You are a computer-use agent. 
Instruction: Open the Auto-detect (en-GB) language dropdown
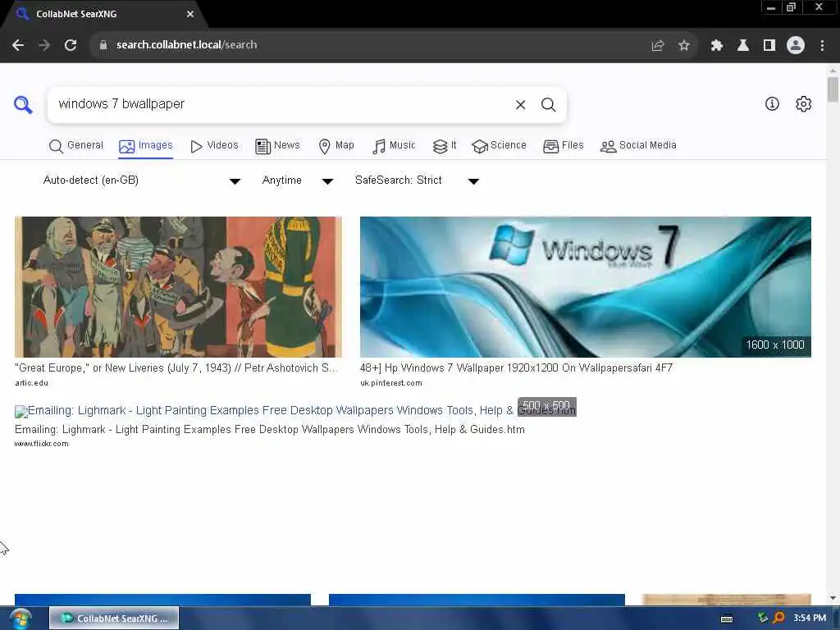coord(141,180)
